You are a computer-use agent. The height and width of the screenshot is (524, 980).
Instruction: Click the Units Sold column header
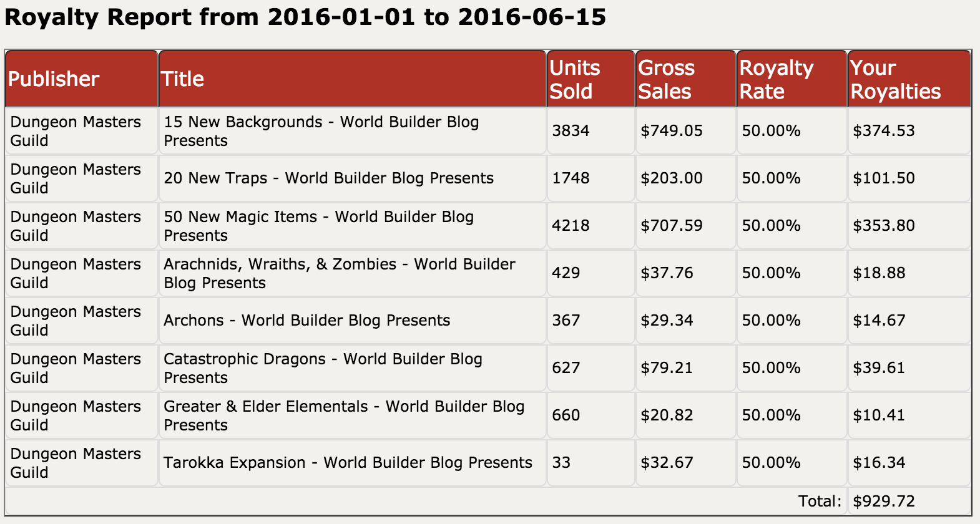(x=574, y=79)
